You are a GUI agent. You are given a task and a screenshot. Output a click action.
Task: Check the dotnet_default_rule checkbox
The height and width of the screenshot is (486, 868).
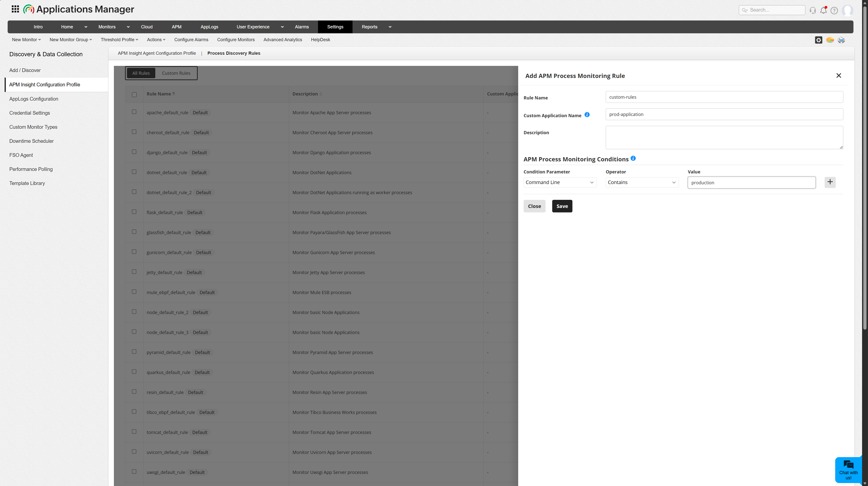coord(134,172)
